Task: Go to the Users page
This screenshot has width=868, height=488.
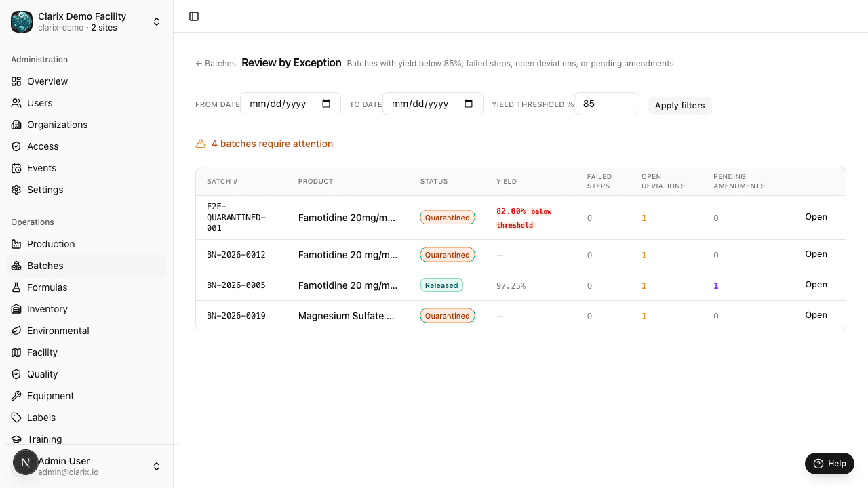Action: [x=86, y=103]
